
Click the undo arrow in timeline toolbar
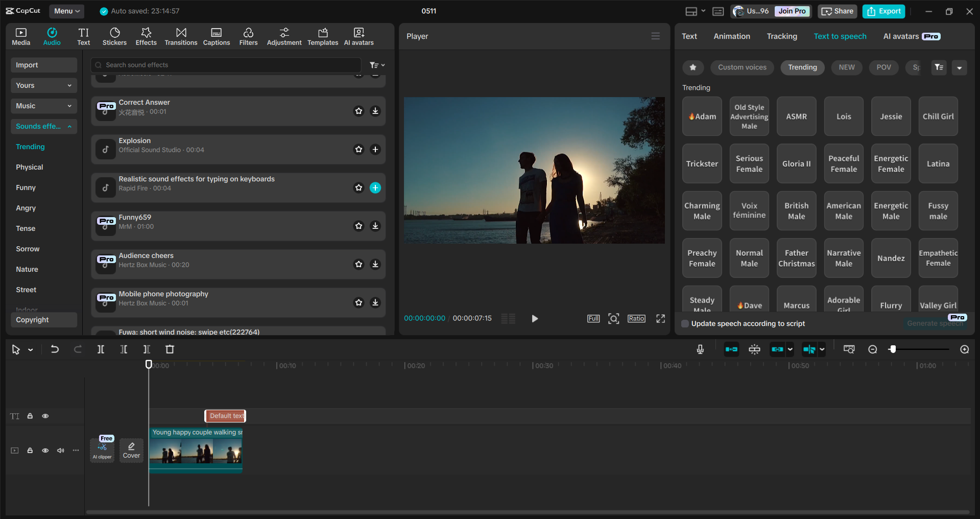(x=55, y=349)
